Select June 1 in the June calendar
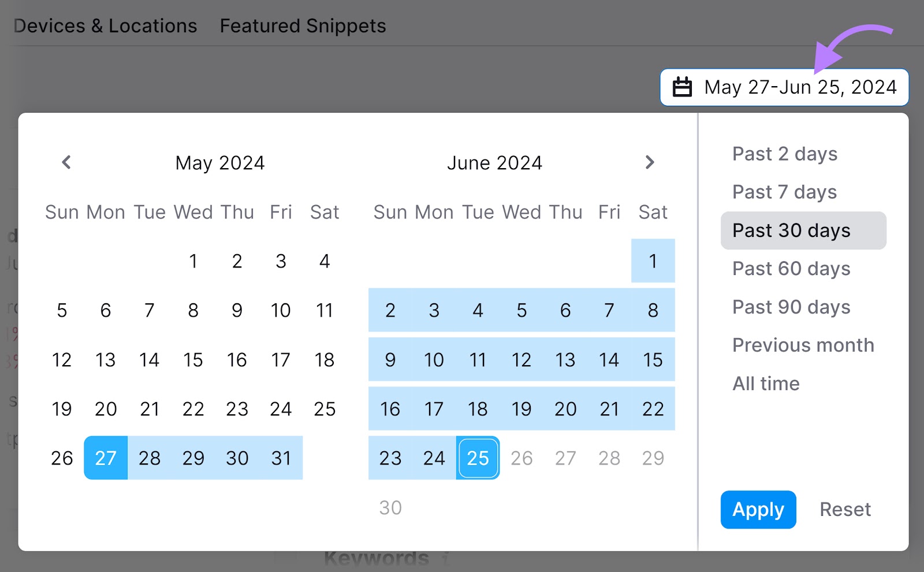The image size is (924, 572). tap(653, 261)
